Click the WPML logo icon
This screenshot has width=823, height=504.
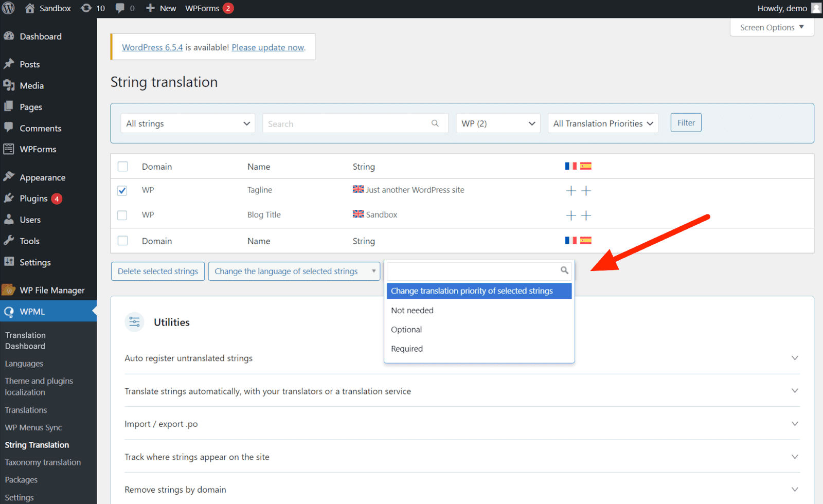pyautogui.click(x=9, y=312)
